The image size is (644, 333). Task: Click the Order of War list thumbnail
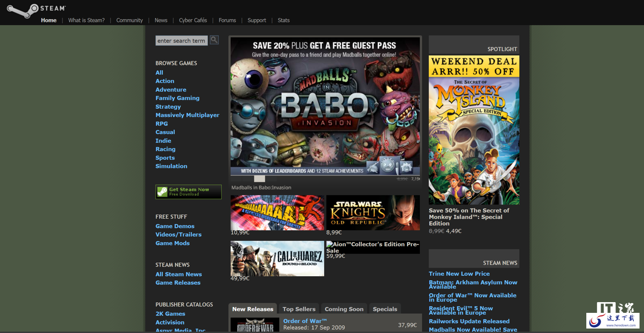point(255,325)
